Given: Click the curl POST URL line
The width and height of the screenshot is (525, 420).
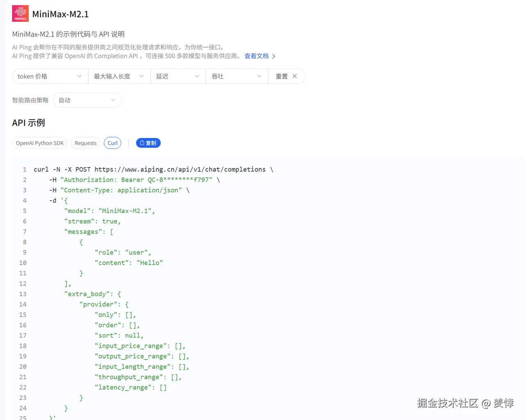Looking at the screenshot, I should coord(153,170).
